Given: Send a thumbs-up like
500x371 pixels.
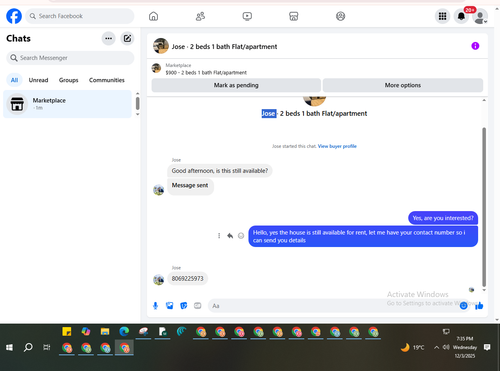Looking at the screenshot, I should pyautogui.click(x=479, y=306).
